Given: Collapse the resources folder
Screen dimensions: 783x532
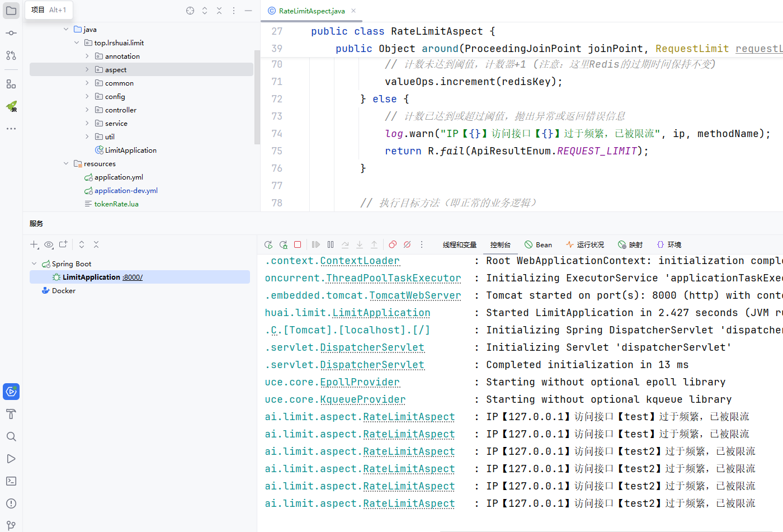Looking at the screenshot, I should tap(66, 164).
